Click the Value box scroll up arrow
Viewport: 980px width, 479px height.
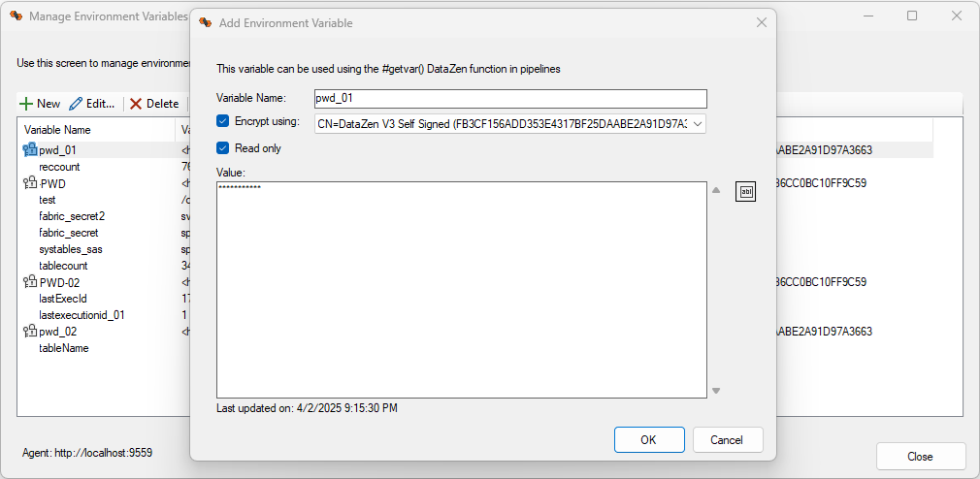click(x=716, y=190)
